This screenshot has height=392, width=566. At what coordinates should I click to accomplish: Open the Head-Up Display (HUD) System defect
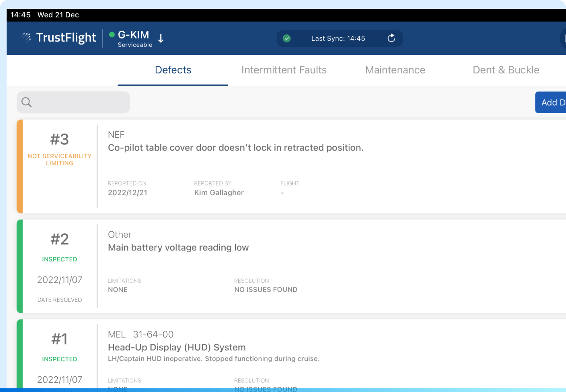pos(177,347)
